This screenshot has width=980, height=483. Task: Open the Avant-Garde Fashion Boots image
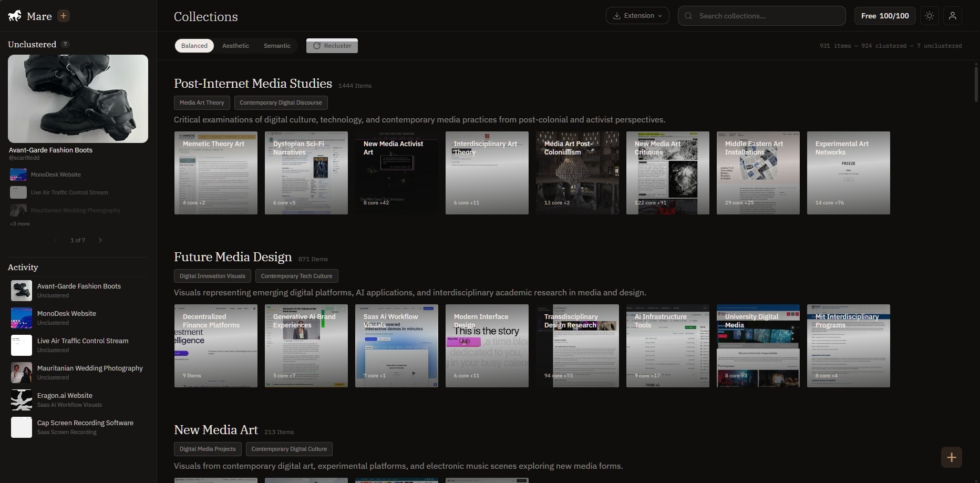coord(78,99)
